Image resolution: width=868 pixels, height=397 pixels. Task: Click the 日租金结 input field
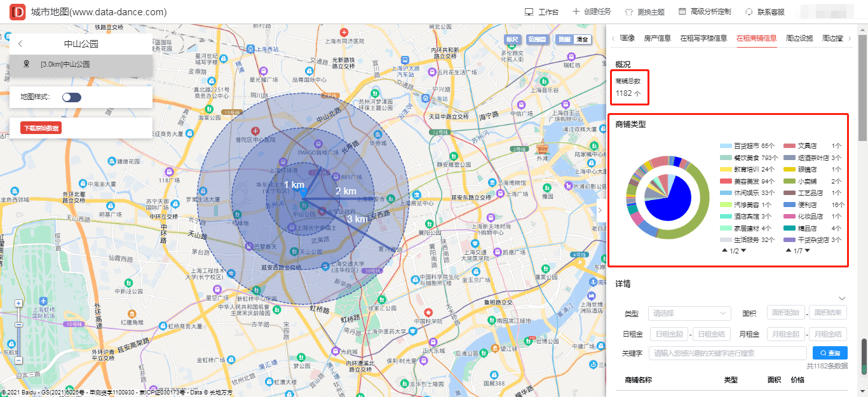point(712,334)
